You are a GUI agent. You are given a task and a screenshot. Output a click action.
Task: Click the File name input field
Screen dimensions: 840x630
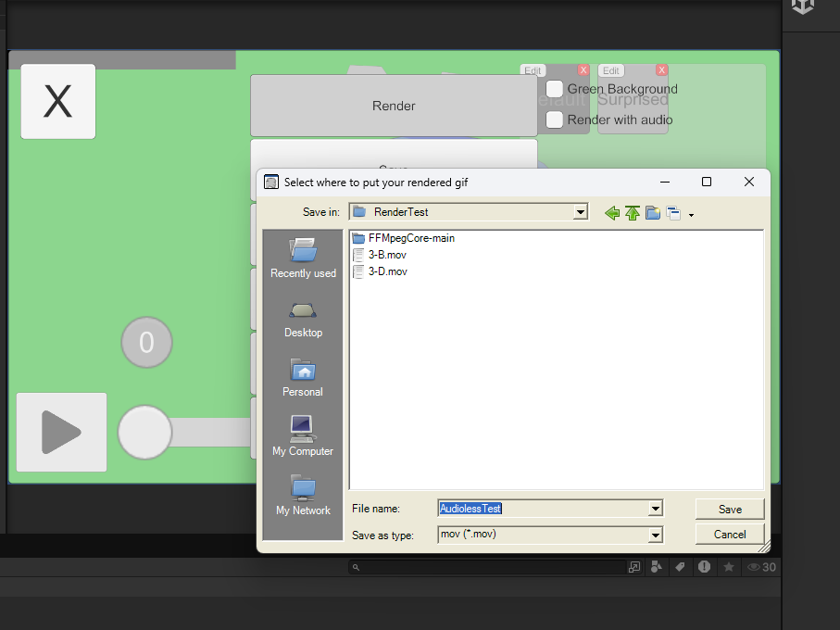[x=544, y=509]
